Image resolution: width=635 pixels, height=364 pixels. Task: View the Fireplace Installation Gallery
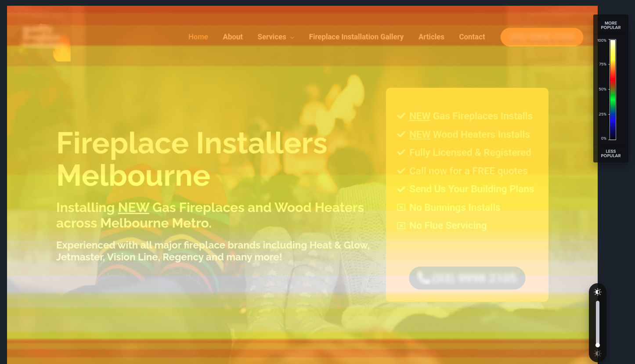[x=356, y=37]
